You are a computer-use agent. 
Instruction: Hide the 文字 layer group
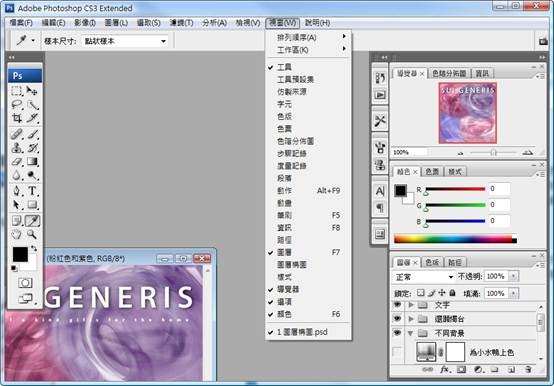click(397, 304)
